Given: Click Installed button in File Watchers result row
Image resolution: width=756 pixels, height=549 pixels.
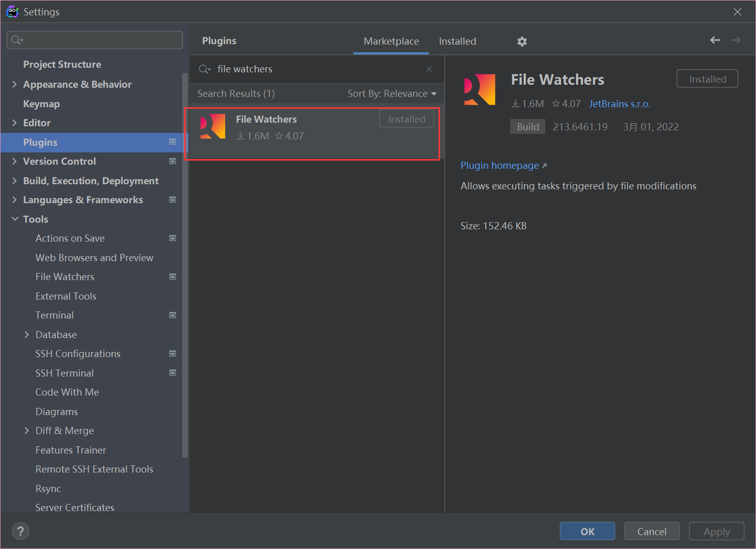Looking at the screenshot, I should pyautogui.click(x=407, y=119).
